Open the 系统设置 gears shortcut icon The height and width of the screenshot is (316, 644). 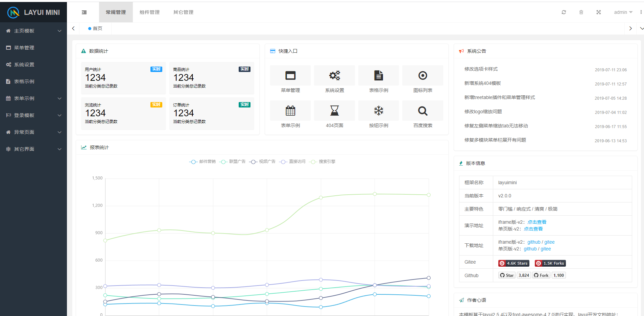[335, 75]
